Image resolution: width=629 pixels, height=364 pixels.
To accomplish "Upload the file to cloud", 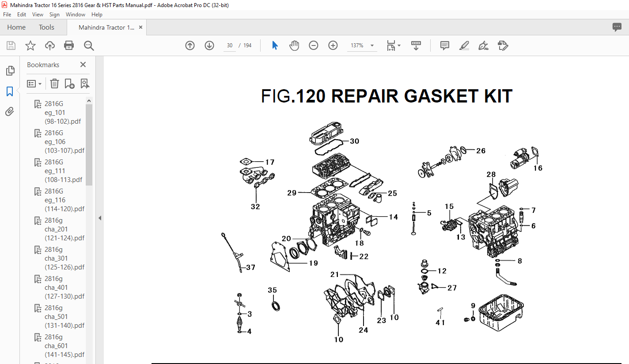I will pyautogui.click(x=50, y=45).
